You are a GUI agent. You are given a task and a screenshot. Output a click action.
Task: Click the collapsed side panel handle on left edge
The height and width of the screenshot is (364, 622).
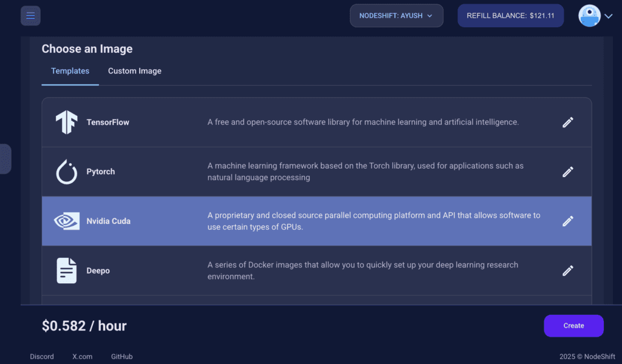click(x=5, y=159)
